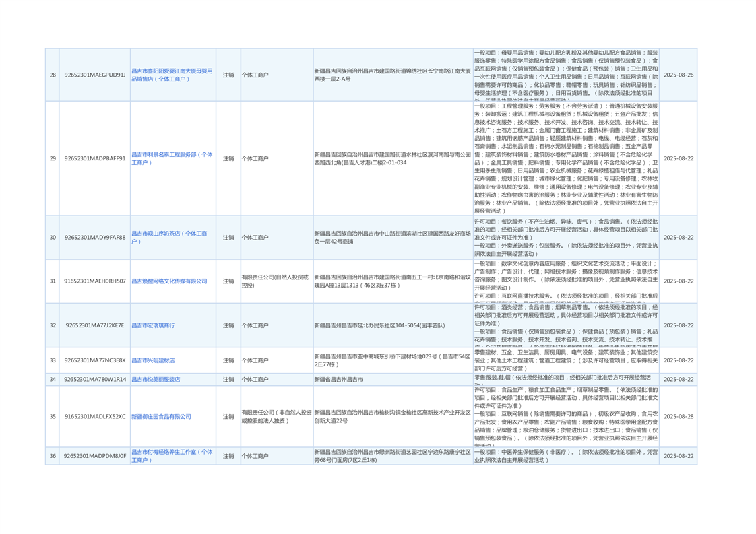Open the 昌吉市付梅经络养生工作室 link
756x534 pixels.
point(172,455)
